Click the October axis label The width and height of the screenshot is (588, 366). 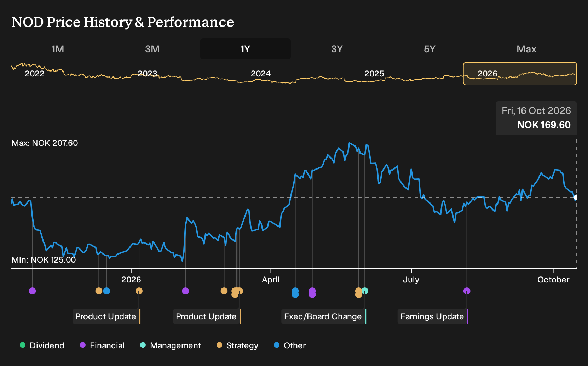tap(553, 280)
